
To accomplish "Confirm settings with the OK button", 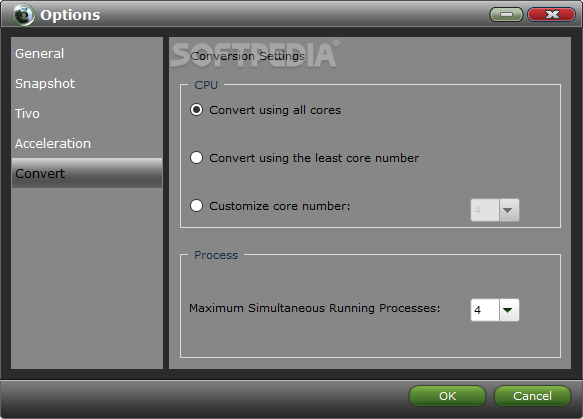I will click(x=447, y=396).
